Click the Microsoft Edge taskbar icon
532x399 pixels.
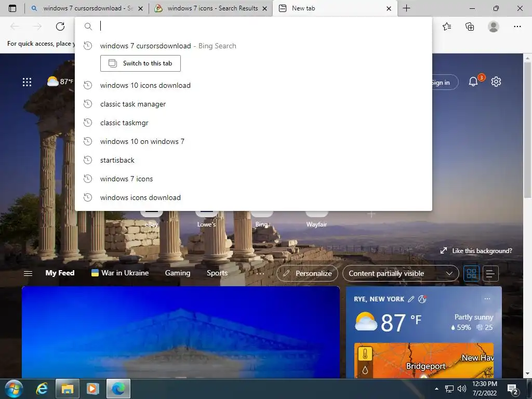click(118, 389)
